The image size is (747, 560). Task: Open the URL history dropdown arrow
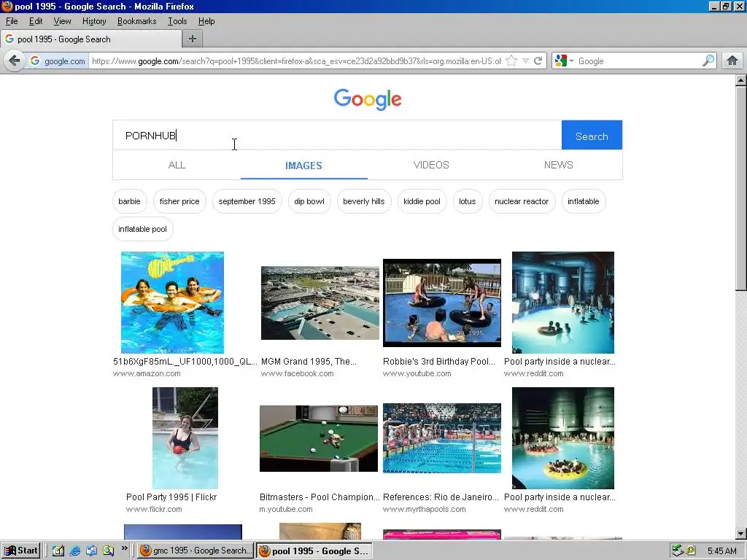pos(525,61)
